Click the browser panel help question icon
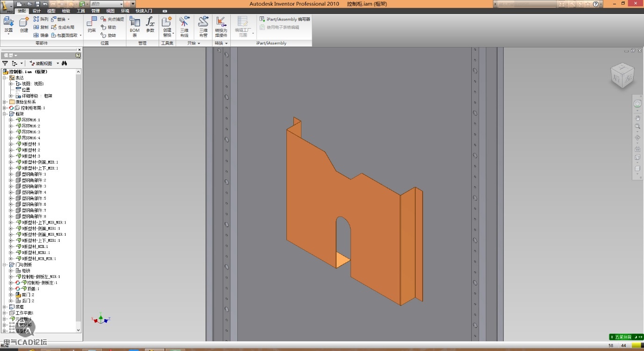 point(78,55)
